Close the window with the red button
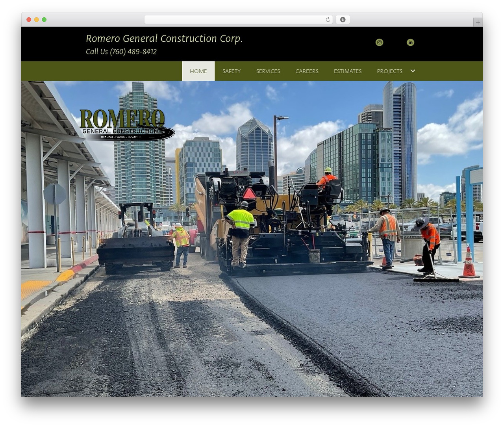This screenshot has height=427, width=504. [29, 20]
